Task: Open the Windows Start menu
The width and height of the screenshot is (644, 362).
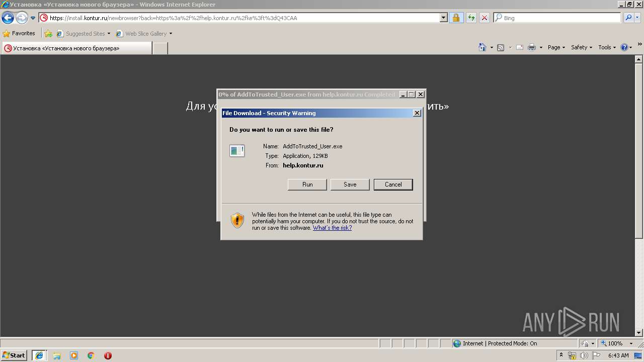Action: coord(14,355)
